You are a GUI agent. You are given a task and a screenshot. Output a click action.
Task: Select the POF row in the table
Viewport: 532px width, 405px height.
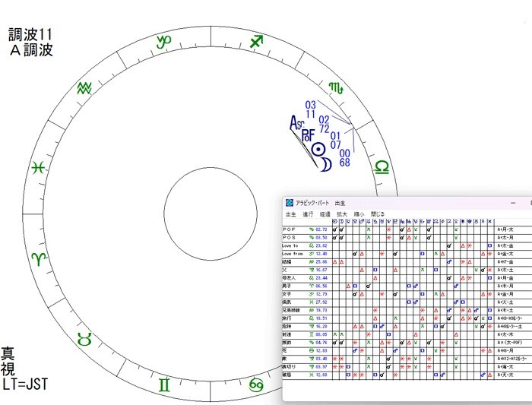(x=292, y=229)
